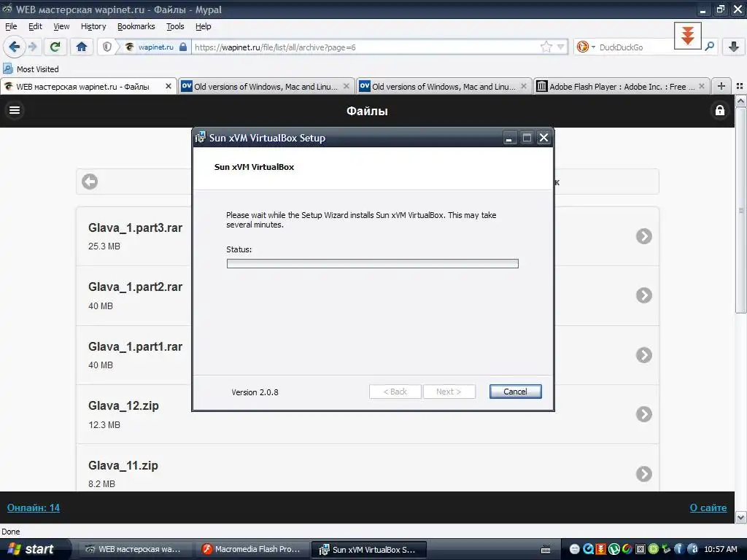747x560 pixels.
Task: Open the Glava_11.zip file entry
Action: click(x=368, y=467)
